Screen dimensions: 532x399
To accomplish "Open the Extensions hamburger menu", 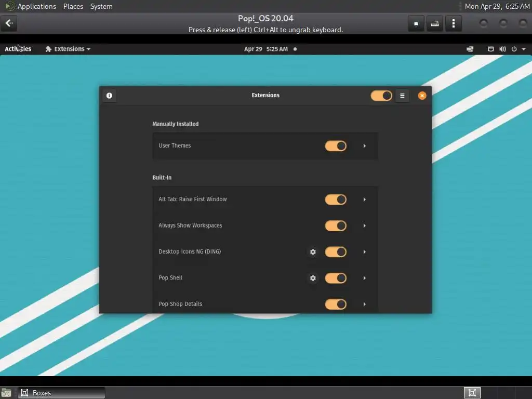I will click(402, 96).
